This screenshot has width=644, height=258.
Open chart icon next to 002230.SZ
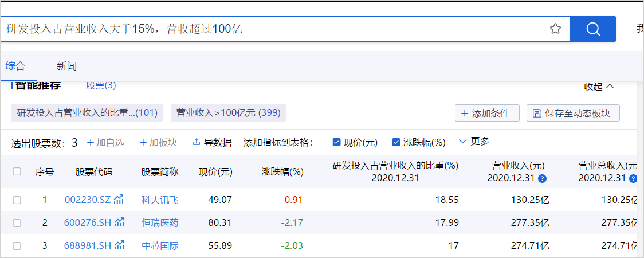(119, 200)
